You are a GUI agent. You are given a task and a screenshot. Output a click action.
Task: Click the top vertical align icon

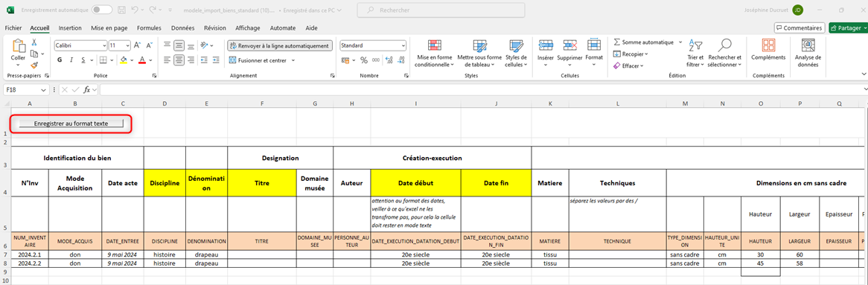point(167,45)
